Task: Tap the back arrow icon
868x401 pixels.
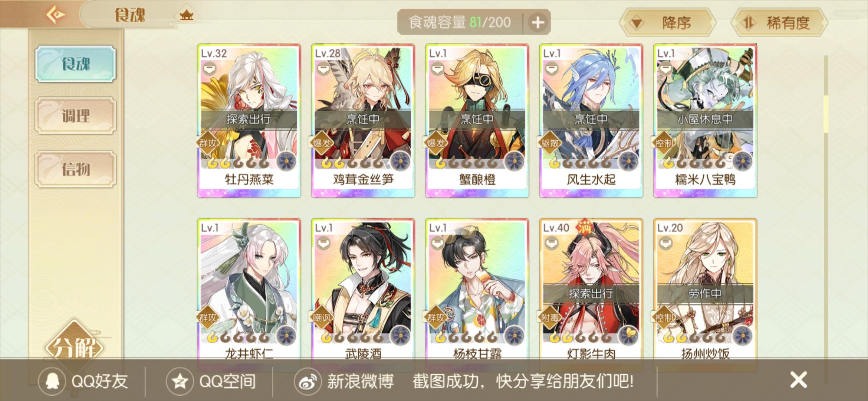Action: [x=56, y=15]
